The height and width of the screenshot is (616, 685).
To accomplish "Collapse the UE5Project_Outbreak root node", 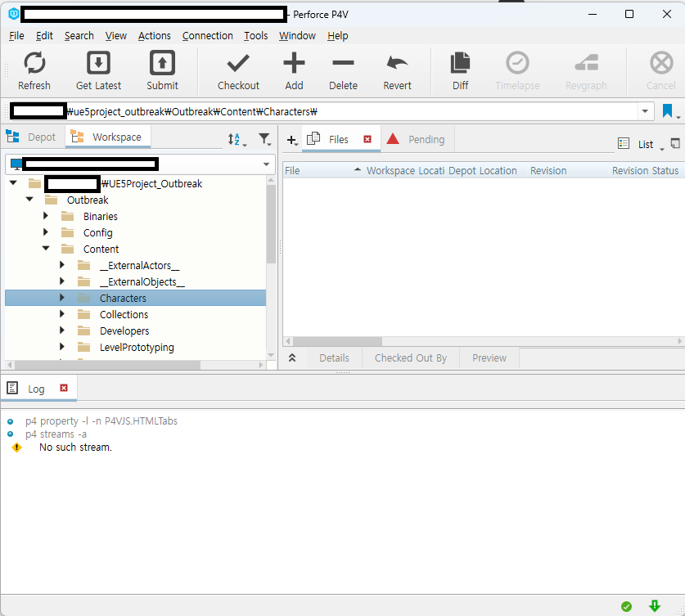I will point(13,183).
